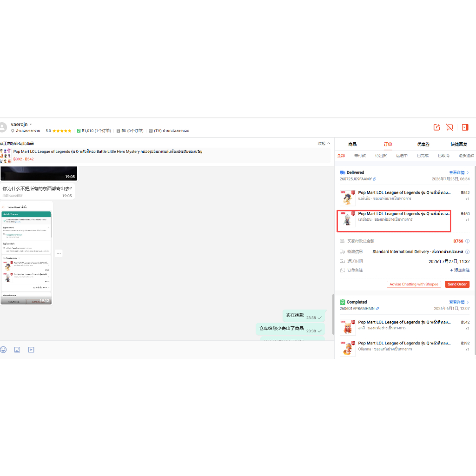Filter orders by 未付款
Screen dimensions: 476x476
point(360,156)
